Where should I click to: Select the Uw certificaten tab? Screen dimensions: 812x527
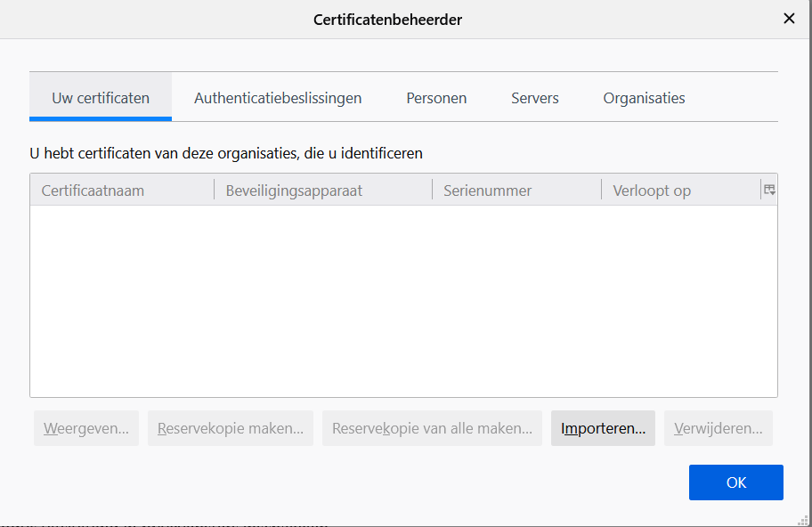101,98
